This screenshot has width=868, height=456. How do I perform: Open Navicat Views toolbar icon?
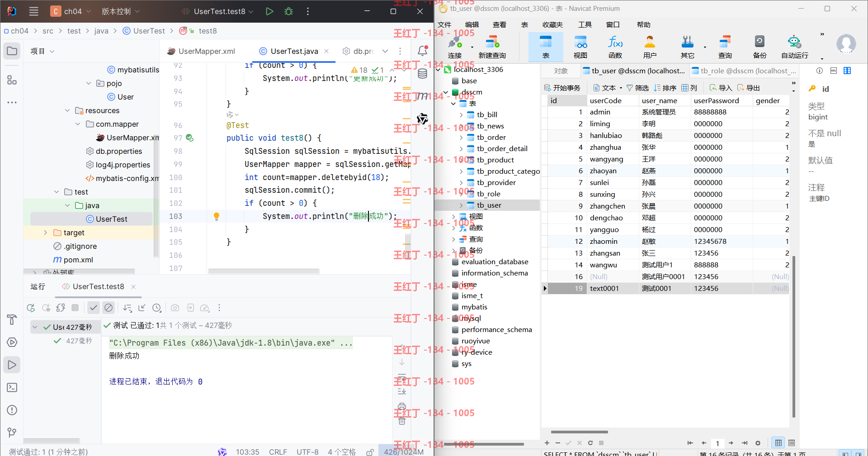tap(580, 47)
